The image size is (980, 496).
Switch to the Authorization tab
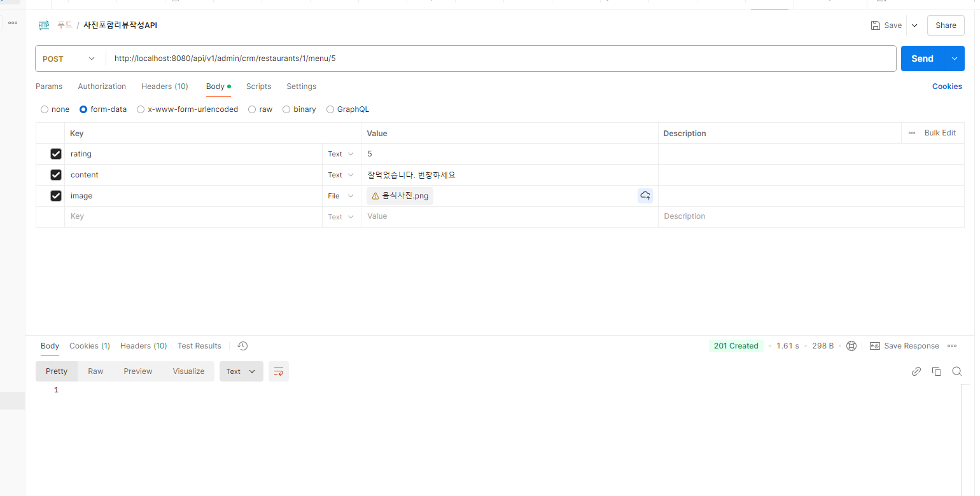click(x=102, y=86)
